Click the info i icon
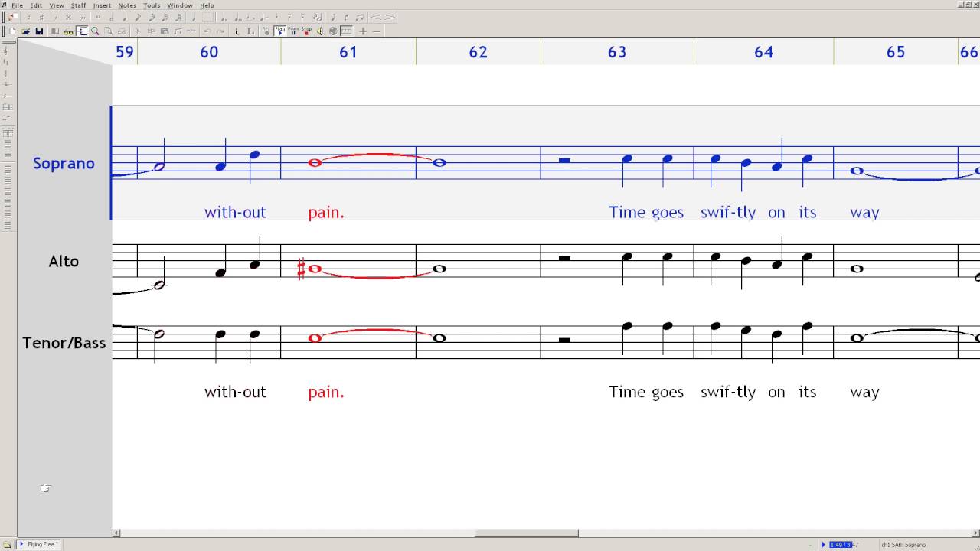 [x=237, y=31]
